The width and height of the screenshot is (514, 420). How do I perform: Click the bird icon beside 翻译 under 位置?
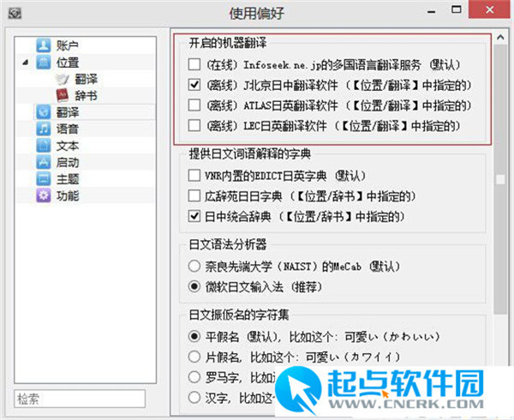point(63,79)
